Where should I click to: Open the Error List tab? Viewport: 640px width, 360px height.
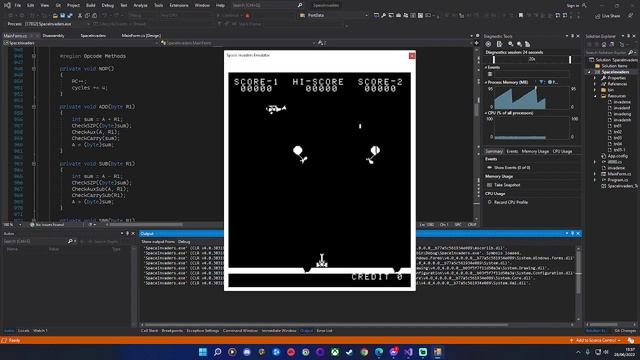(x=324, y=331)
